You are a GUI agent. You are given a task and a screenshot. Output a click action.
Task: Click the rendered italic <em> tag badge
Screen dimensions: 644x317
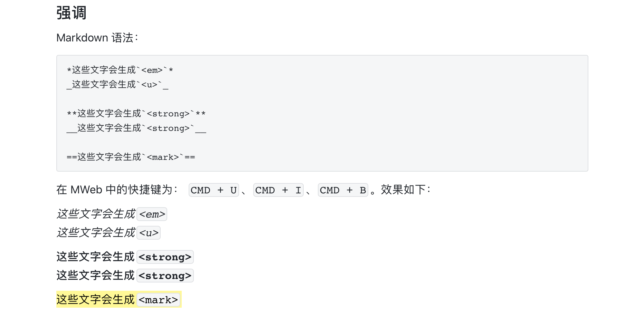coord(152,214)
